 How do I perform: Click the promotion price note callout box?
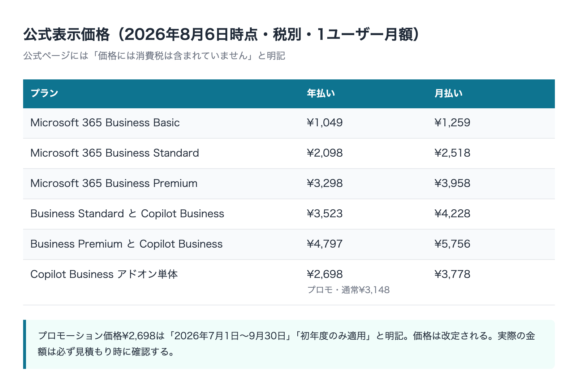[289, 344]
